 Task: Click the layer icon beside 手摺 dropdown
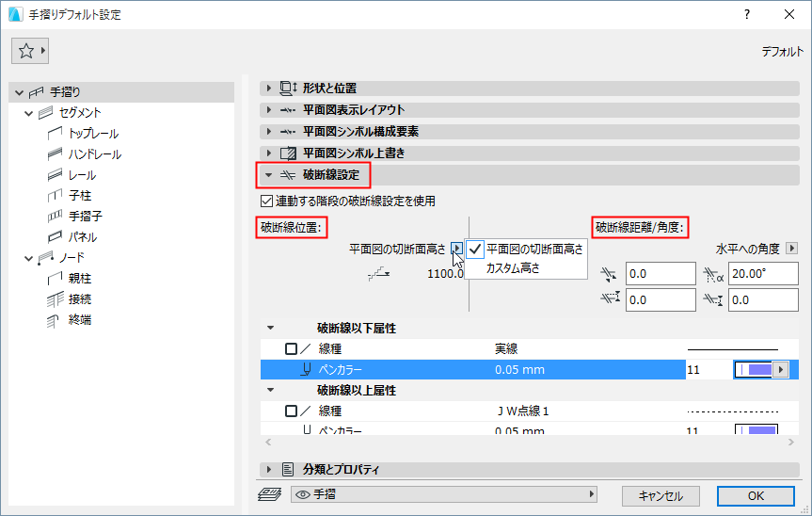click(270, 494)
